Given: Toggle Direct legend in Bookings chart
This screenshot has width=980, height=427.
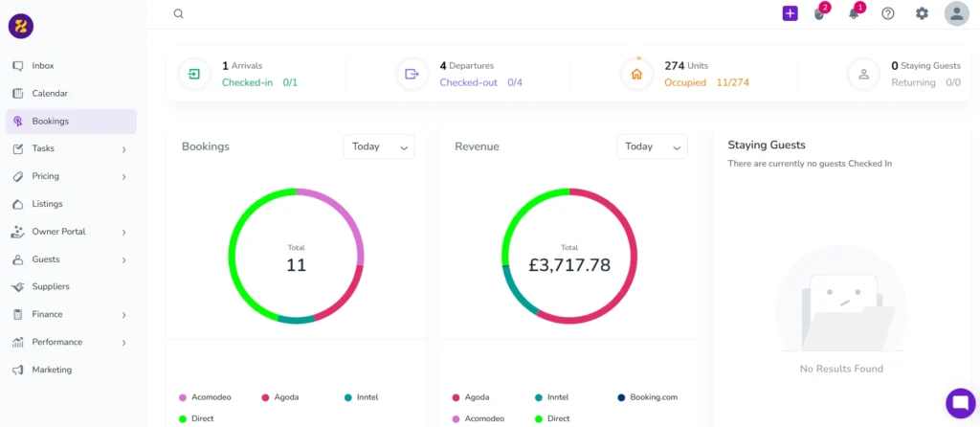Looking at the screenshot, I should 201,418.
